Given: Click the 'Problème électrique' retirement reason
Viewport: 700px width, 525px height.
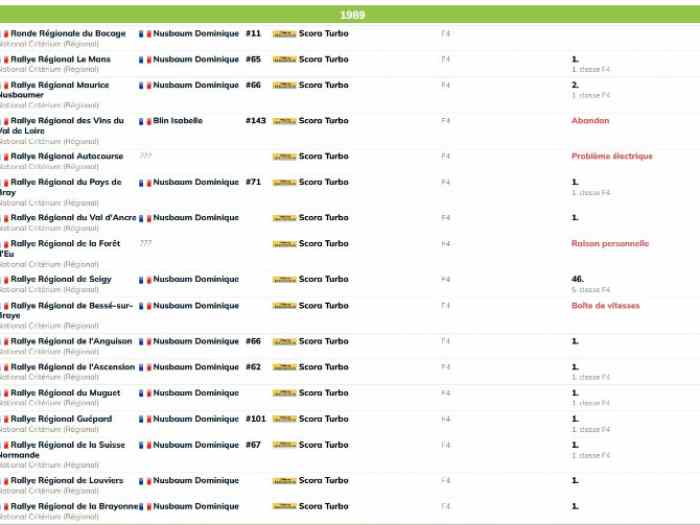Looking at the screenshot, I should tap(612, 156).
